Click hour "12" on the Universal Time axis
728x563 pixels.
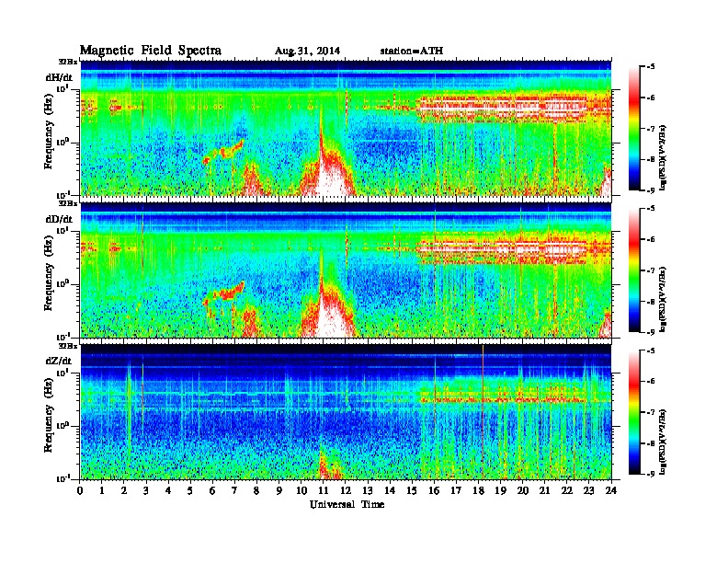click(346, 490)
